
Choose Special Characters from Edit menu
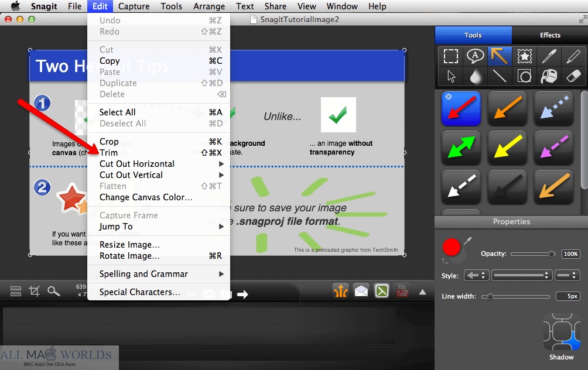[159, 292]
